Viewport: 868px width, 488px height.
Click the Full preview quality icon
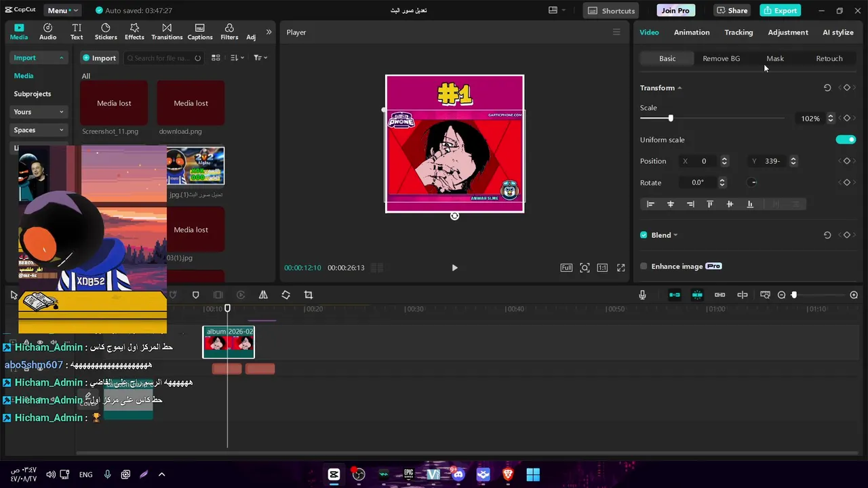[x=566, y=268]
